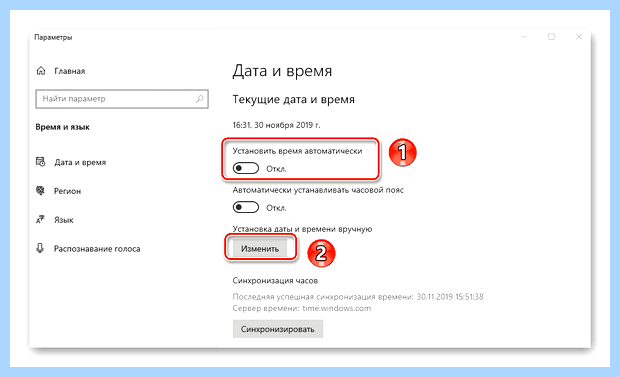Viewport: 620px width, 377px height.
Task: Click the Сервер времени: time.windows.com text
Action: tap(302, 308)
